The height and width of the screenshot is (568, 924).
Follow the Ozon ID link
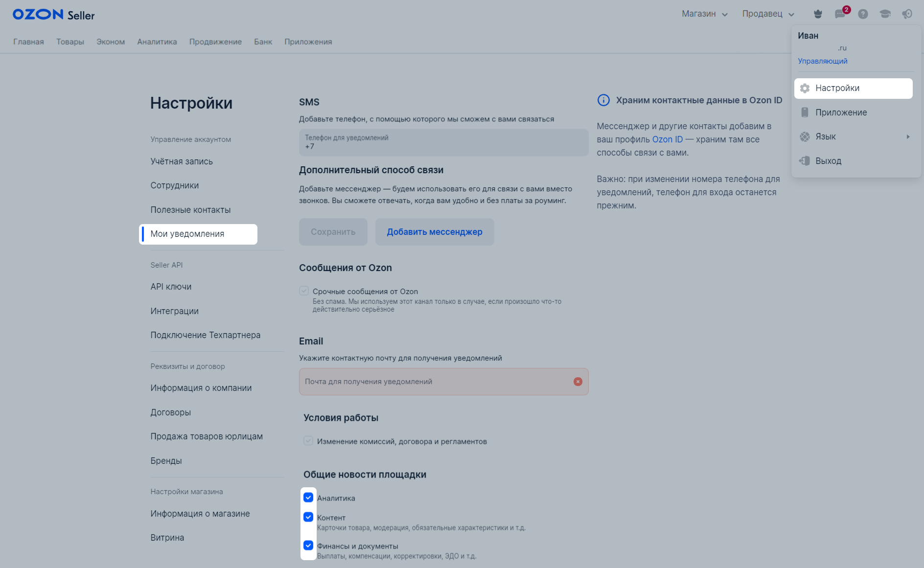point(667,139)
